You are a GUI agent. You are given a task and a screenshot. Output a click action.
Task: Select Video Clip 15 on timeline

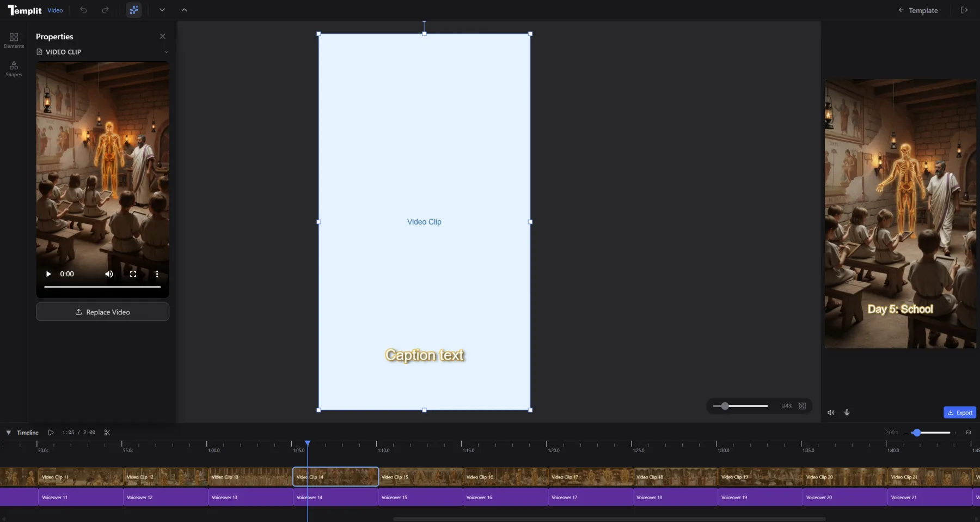click(x=420, y=477)
